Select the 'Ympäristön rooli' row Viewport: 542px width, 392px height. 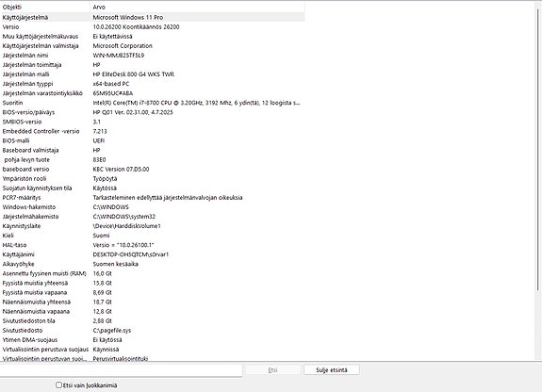25,179
